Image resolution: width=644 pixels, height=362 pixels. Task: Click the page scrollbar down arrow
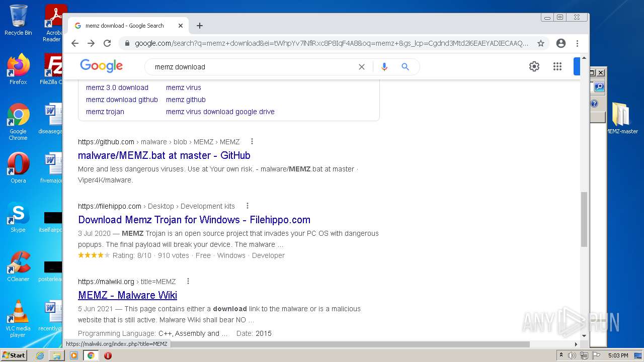(x=584, y=336)
